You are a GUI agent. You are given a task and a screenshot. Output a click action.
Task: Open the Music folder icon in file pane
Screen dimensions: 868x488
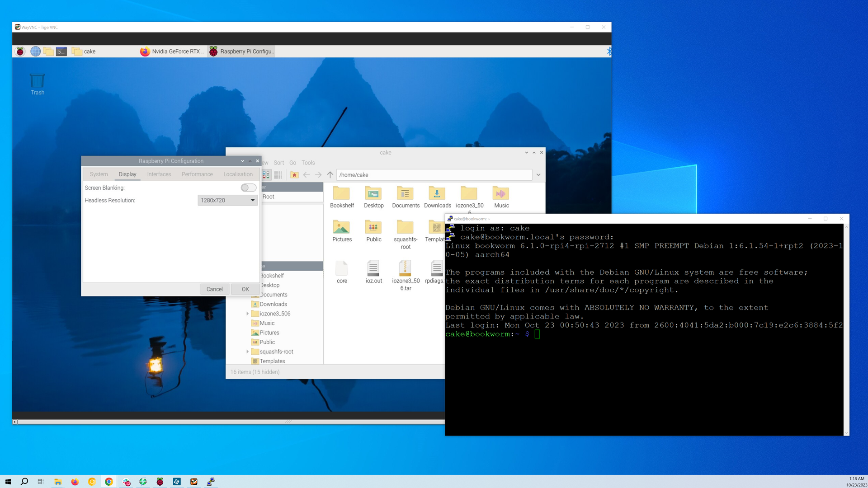click(x=501, y=197)
